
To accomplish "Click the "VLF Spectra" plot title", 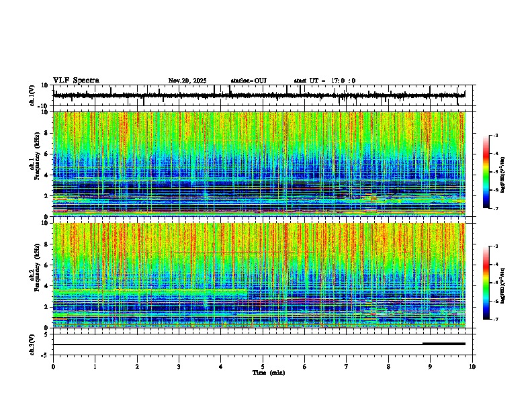I will 76,81.
